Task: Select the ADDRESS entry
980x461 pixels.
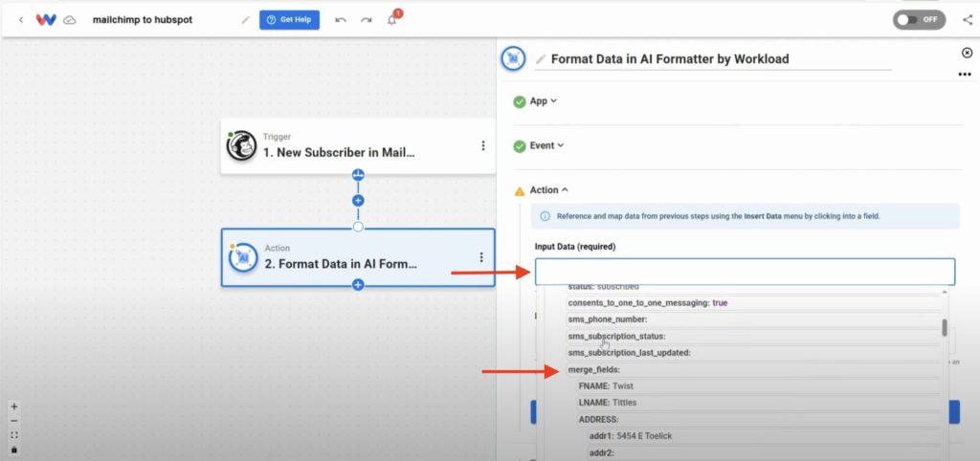Action: click(x=759, y=420)
